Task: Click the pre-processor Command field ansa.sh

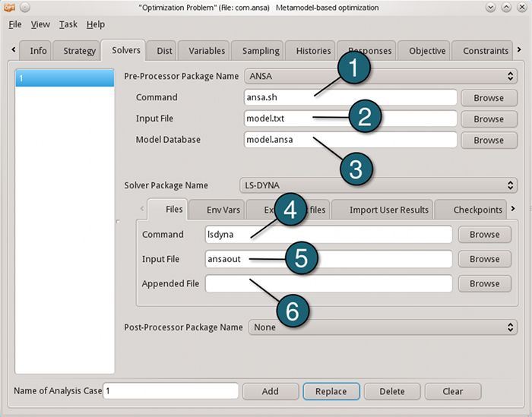Action: pos(350,98)
